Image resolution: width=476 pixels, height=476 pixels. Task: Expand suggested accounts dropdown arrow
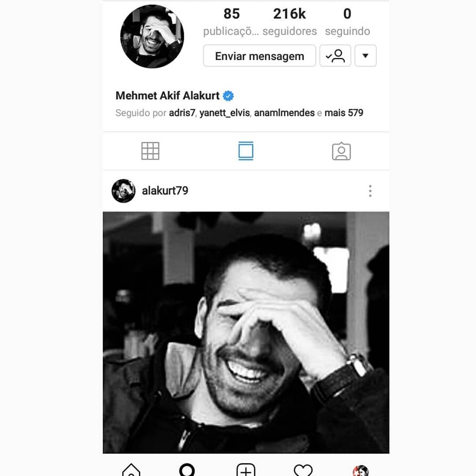365,56
